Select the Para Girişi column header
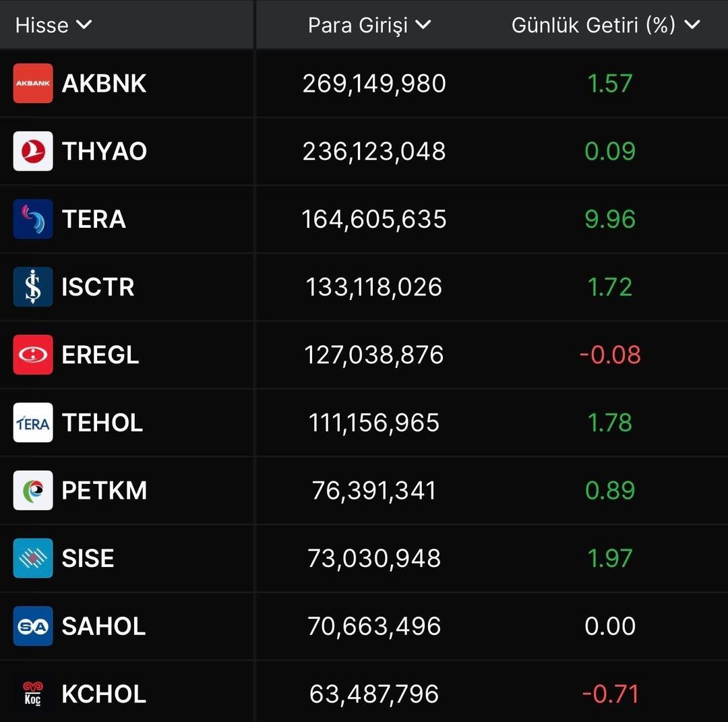The image size is (728, 722). 358,25
